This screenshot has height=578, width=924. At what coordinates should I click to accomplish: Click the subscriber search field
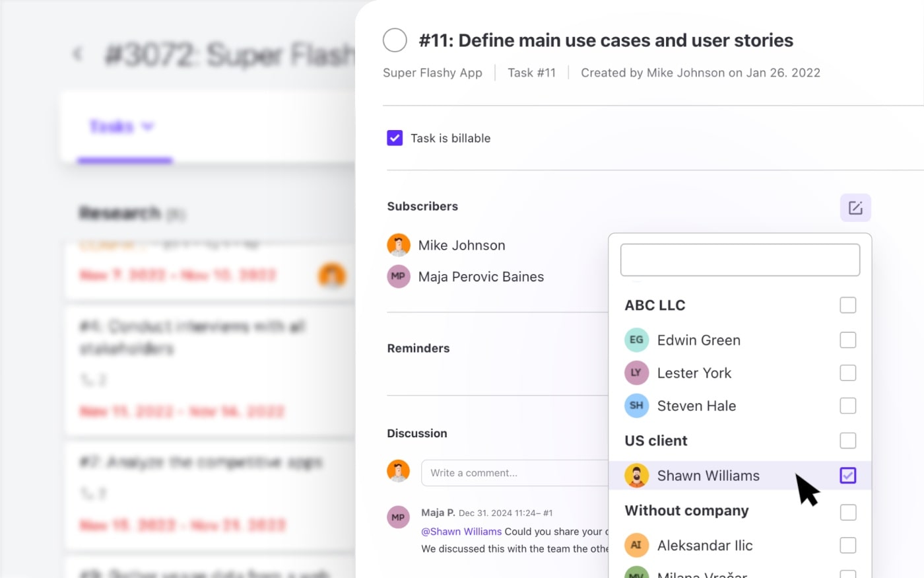[740, 260]
